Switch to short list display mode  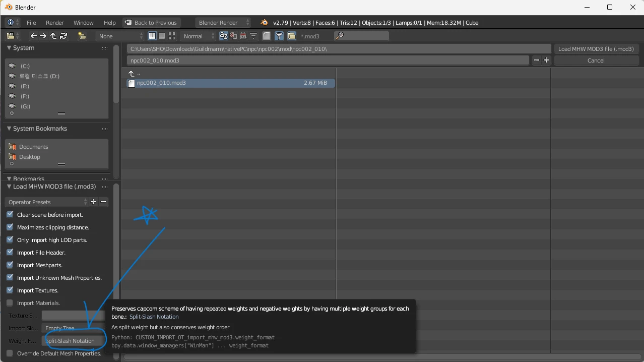pyautogui.click(x=152, y=36)
